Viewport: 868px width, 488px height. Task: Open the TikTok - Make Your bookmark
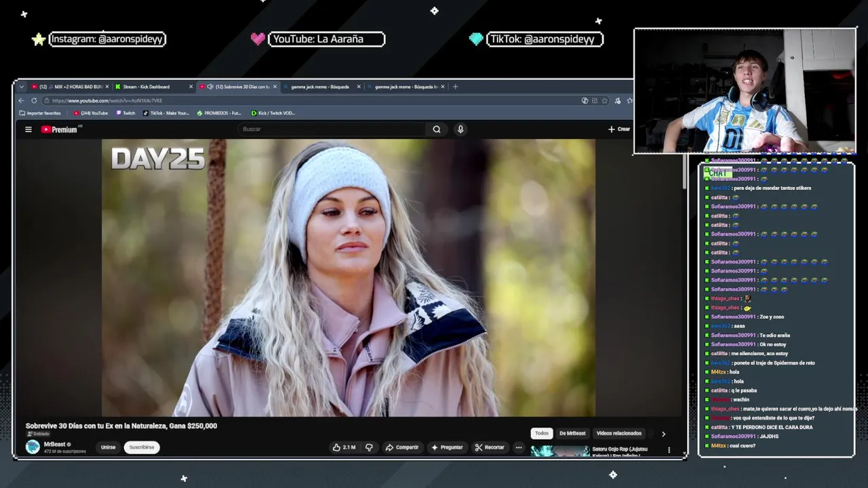pos(166,113)
